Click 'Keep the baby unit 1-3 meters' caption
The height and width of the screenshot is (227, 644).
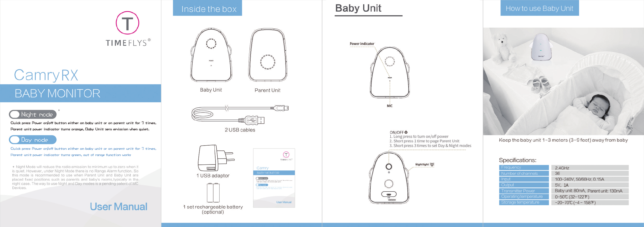coord(563,140)
